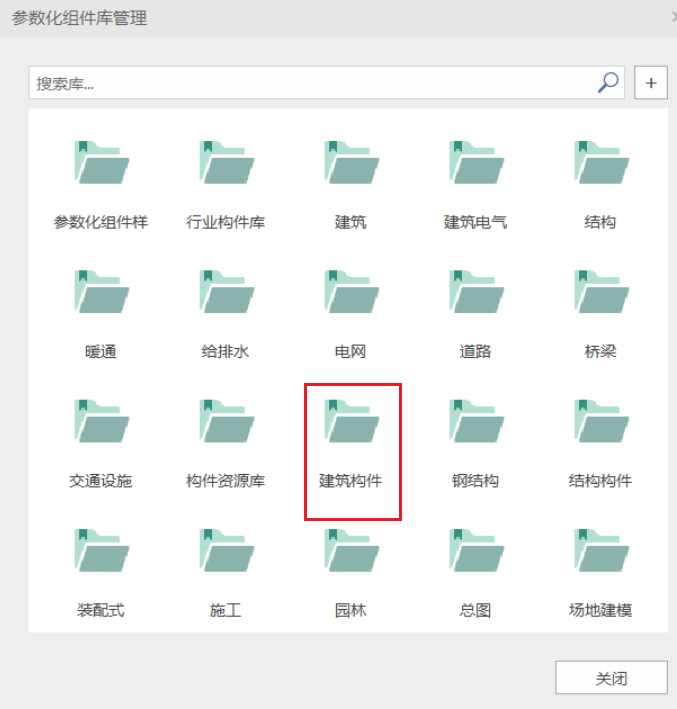Open the 装配式 folder icon
Viewport: 677px width, 709px height.
coord(102,550)
